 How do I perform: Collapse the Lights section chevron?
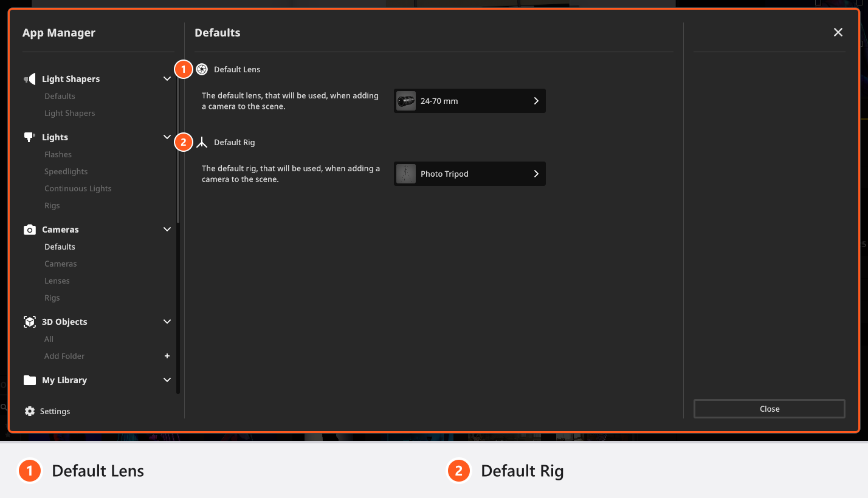[167, 137]
